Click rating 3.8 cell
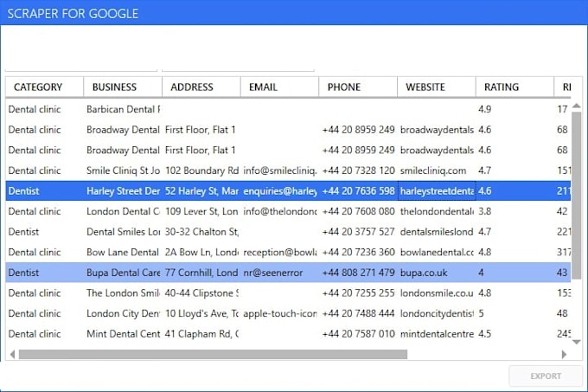 (x=514, y=211)
